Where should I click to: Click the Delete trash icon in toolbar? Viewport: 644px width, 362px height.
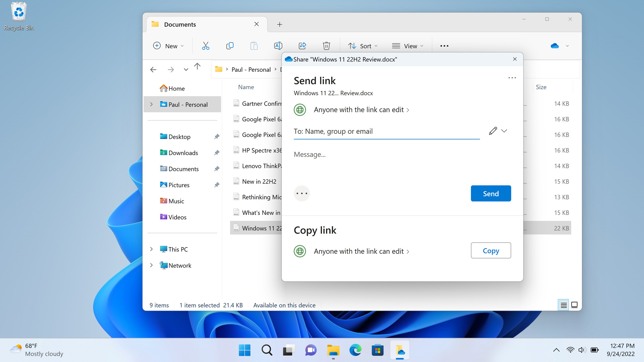[x=326, y=46]
